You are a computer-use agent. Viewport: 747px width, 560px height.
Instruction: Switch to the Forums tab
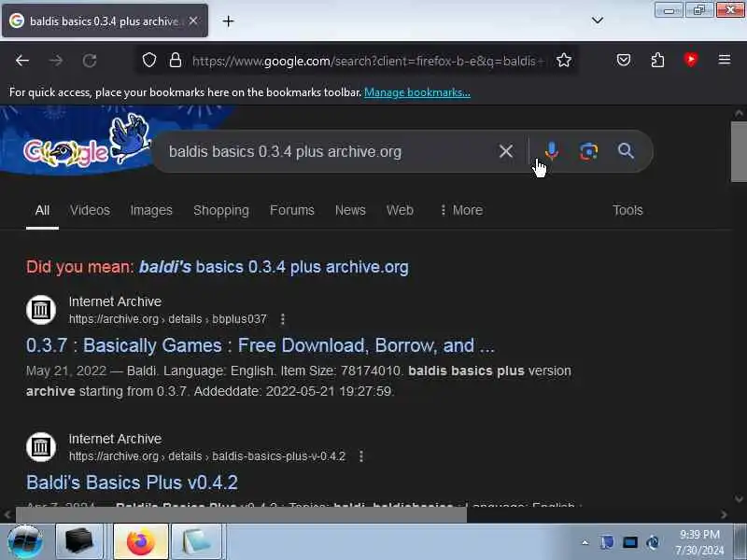click(292, 210)
